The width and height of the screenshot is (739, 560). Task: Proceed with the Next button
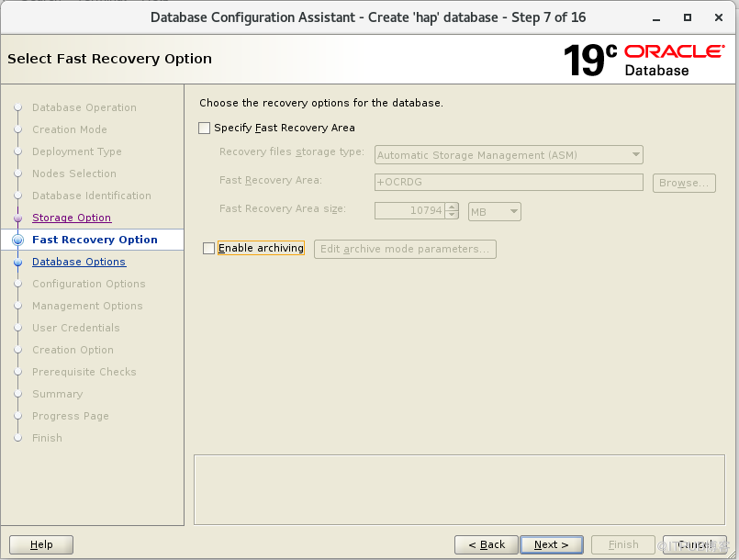click(552, 544)
